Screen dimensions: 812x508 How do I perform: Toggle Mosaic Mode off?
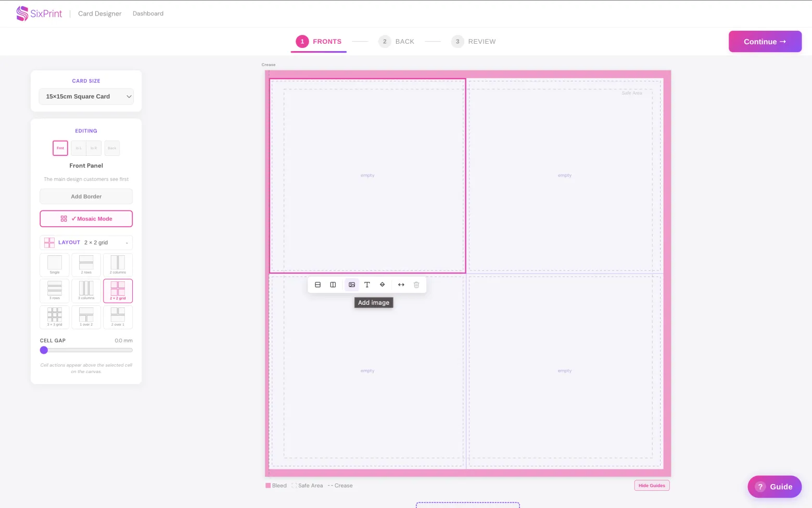(86, 219)
